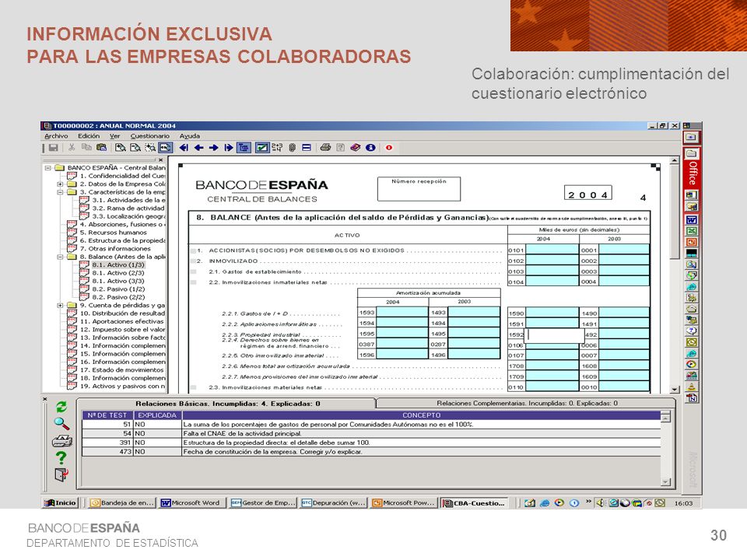Viewport: 747px width, 560px height.
Task: Click the Print icon in the toolbar
Action: [325, 148]
